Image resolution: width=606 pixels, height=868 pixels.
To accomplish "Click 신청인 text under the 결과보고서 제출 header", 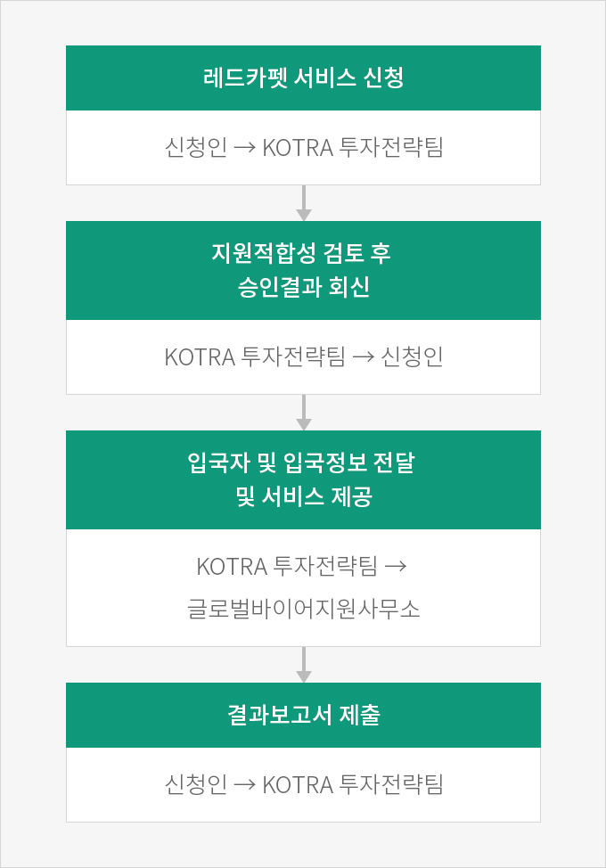I will 196,784.
